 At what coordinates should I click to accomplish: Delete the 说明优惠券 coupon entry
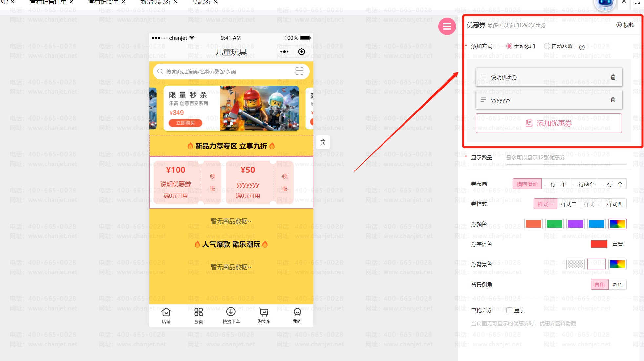click(613, 77)
